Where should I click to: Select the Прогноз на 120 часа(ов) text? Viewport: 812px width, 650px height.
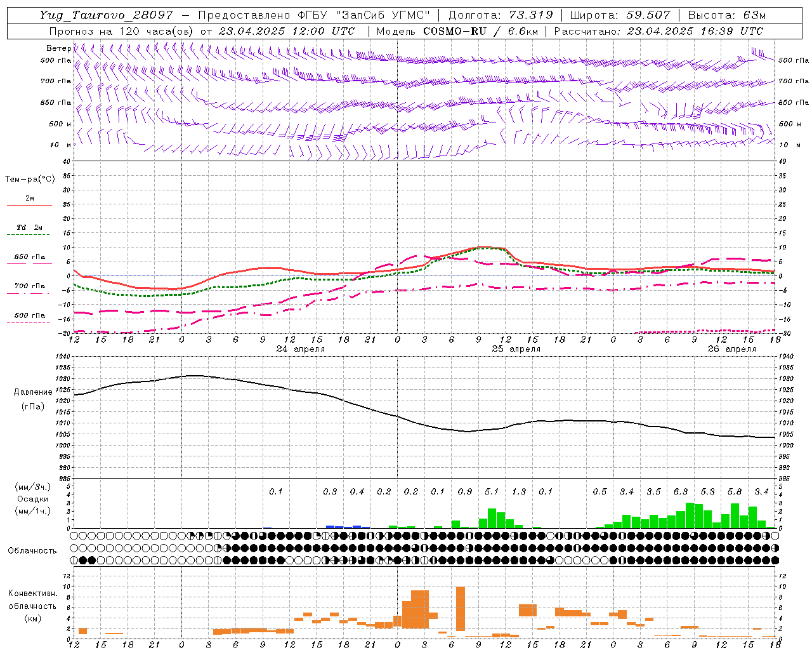122,31
